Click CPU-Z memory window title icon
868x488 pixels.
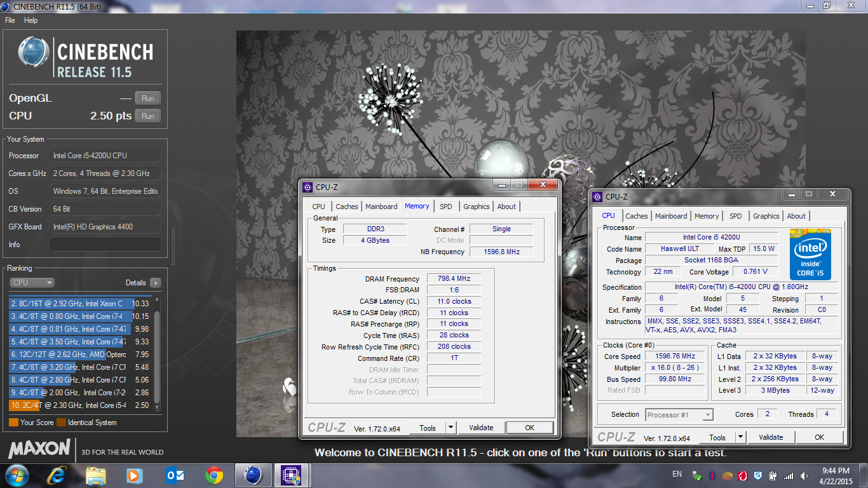(308, 187)
